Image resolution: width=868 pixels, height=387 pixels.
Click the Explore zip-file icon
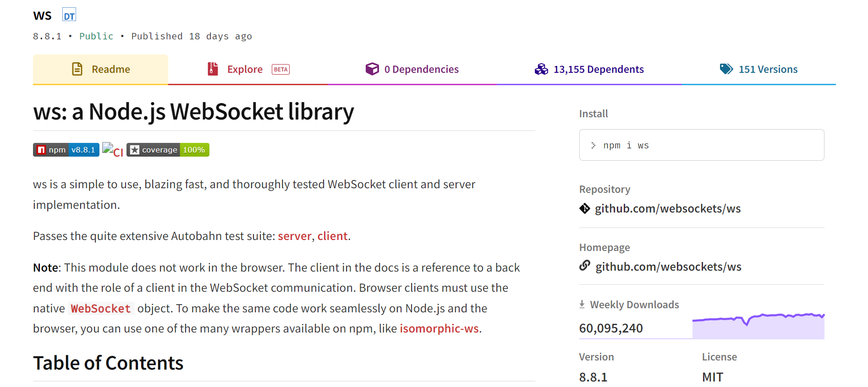click(213, 69)
